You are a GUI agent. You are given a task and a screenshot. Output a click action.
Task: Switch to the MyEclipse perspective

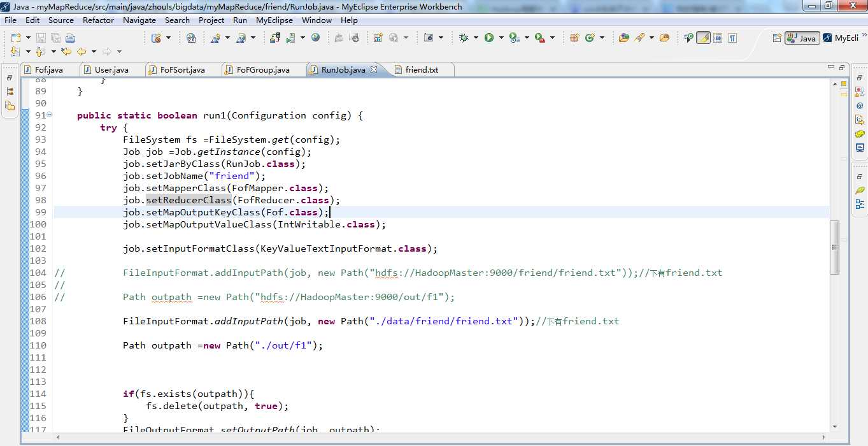(841, 38)
